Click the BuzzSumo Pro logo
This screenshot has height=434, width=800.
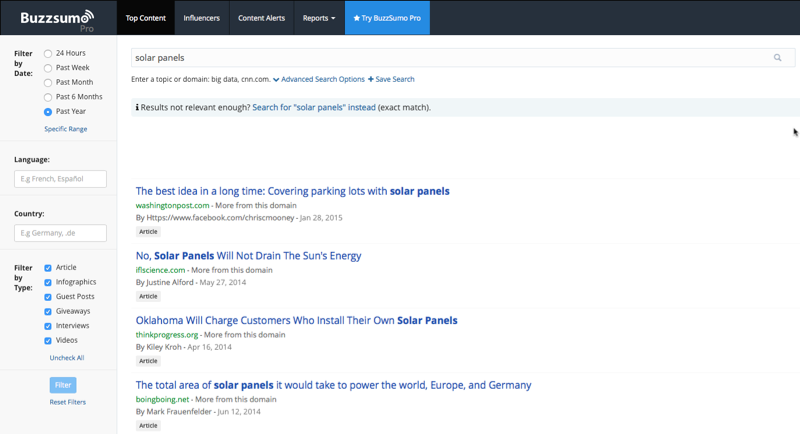(x=57, y=20)
